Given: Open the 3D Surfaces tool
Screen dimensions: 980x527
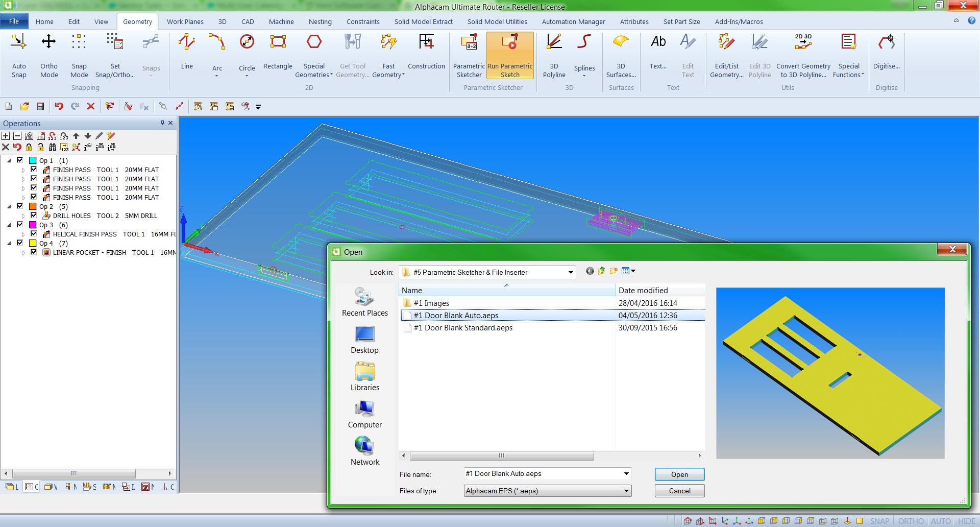Looking at the screenshot, I should [x=621, y=55].
